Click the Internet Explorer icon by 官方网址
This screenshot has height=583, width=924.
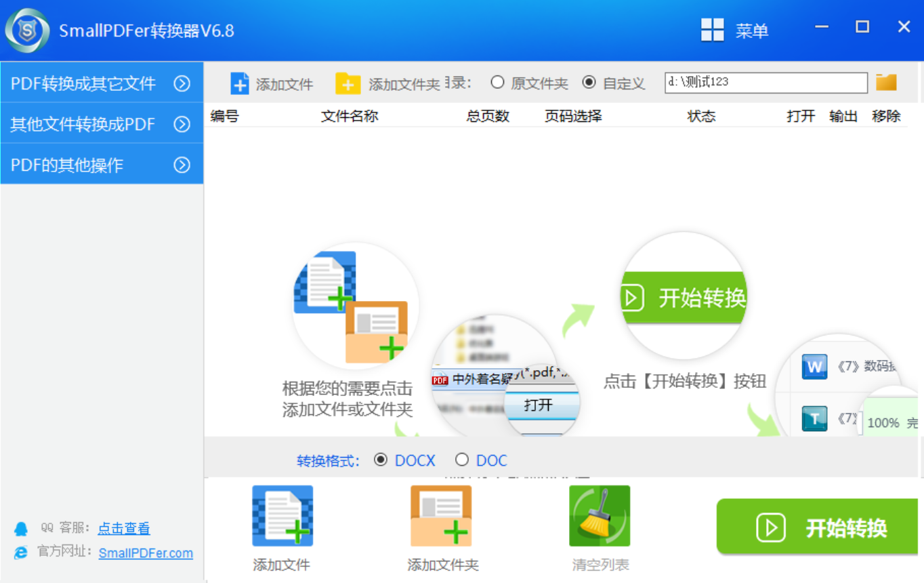tap(21, 552)
